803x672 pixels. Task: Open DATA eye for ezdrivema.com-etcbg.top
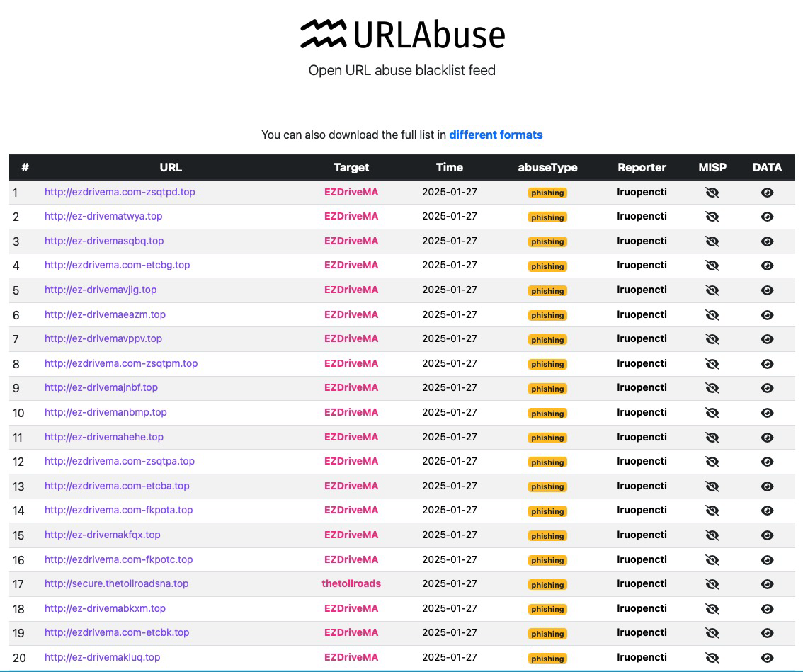pyautogui.click(x=767, y=266)
